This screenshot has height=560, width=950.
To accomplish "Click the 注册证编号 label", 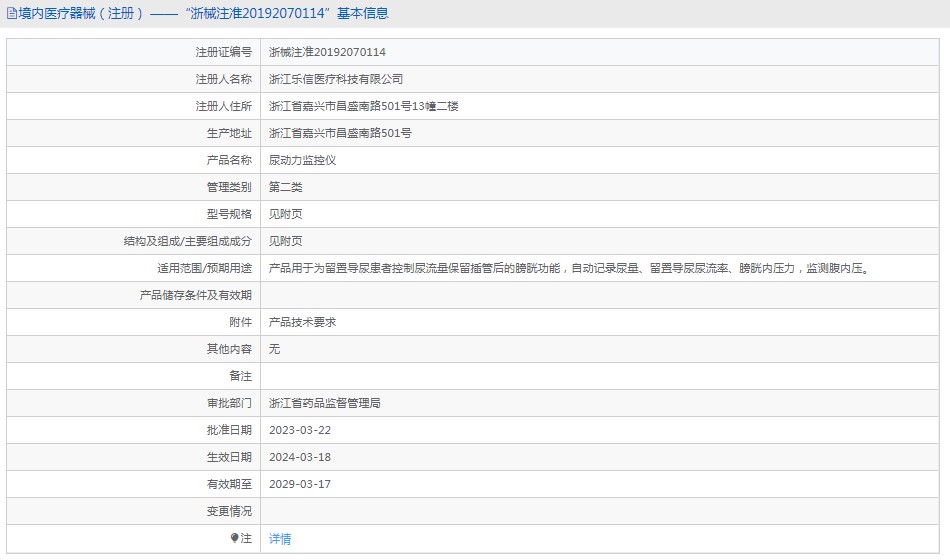I will [x=224, y=52].
